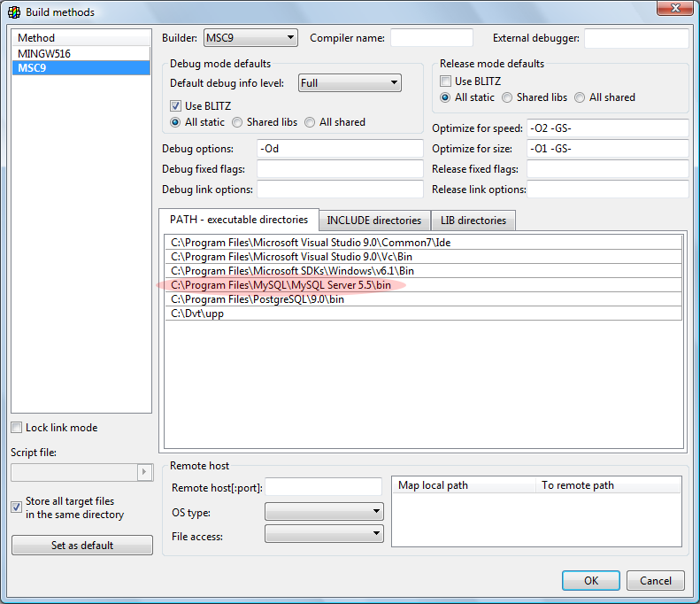Select MINGW516 build method
The width and height of the screenshot is (700, 604).
tap(44, 53)
